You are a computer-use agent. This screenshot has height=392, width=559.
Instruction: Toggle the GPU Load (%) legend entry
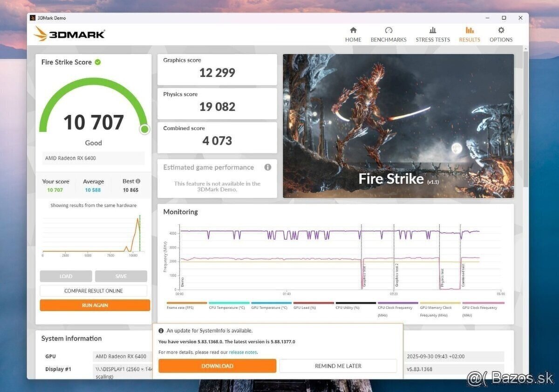(305, 308)
